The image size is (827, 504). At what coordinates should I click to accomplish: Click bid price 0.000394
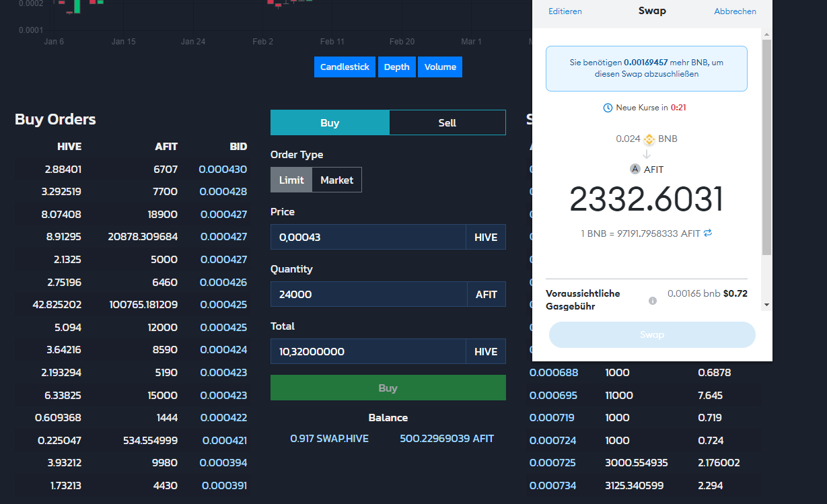coord(223,462)
